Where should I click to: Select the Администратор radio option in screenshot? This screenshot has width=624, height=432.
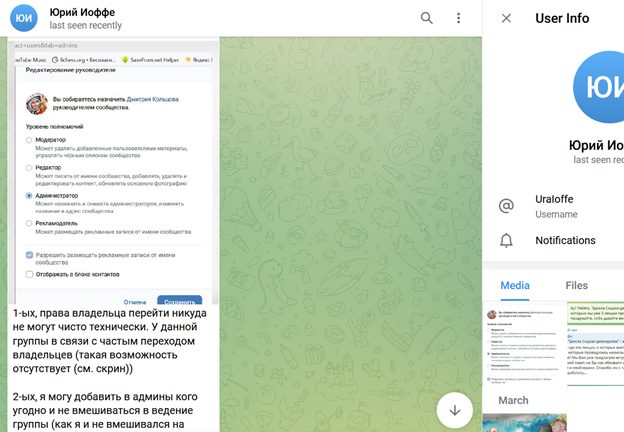30,196
